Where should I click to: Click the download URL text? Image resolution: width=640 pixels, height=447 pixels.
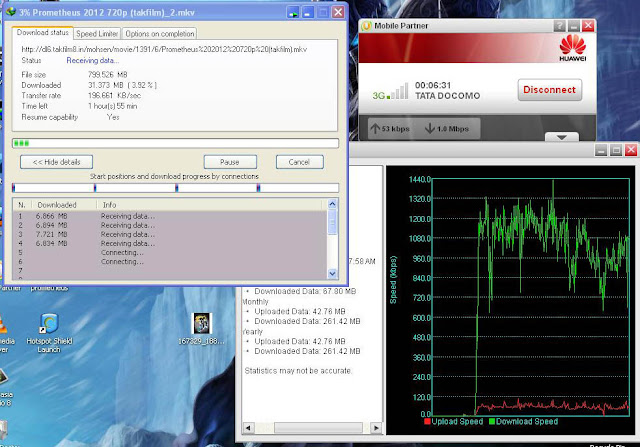(164, 49)
